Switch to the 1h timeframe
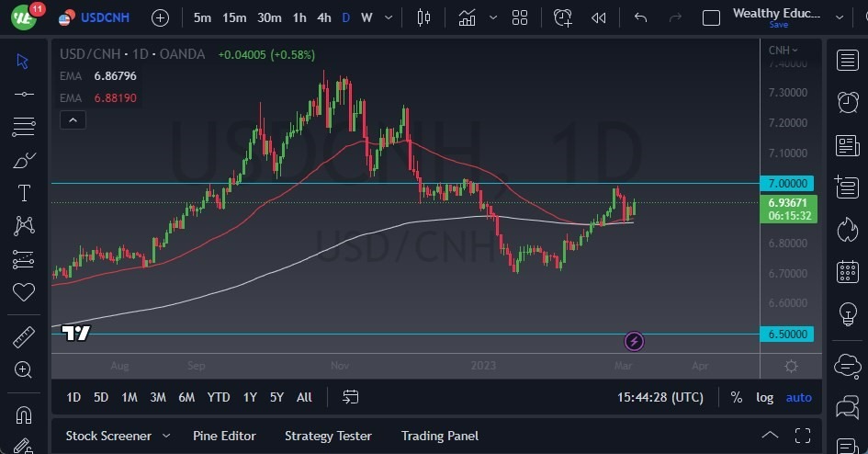 tap(299, 17)
